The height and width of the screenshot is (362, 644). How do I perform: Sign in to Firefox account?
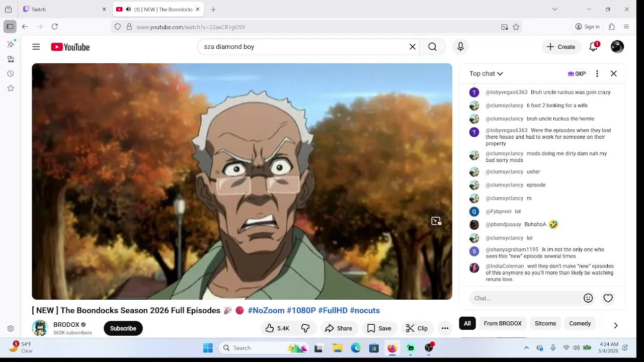pos(587,27)
